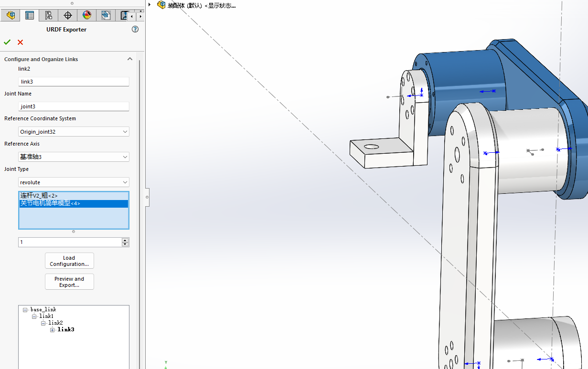The width and height of the screenshot is (588, 369).
Task: Cancel with the red X icon
Action: click(20, 42)
